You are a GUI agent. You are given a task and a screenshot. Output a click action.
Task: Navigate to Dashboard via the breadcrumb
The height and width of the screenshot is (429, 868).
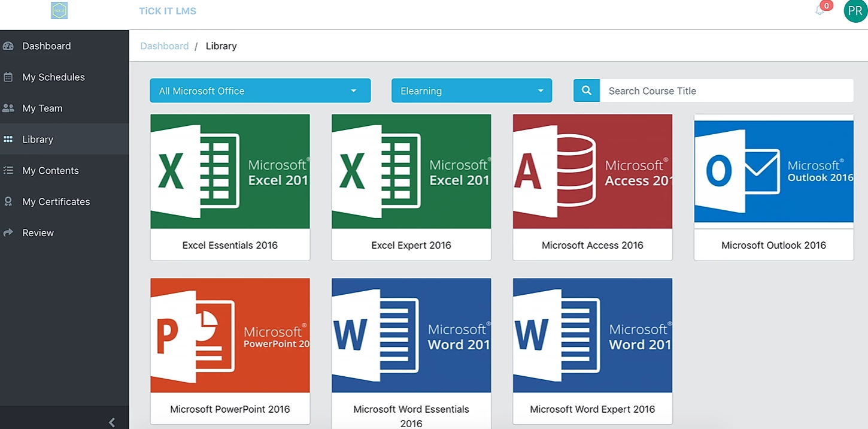click(164, 46)
